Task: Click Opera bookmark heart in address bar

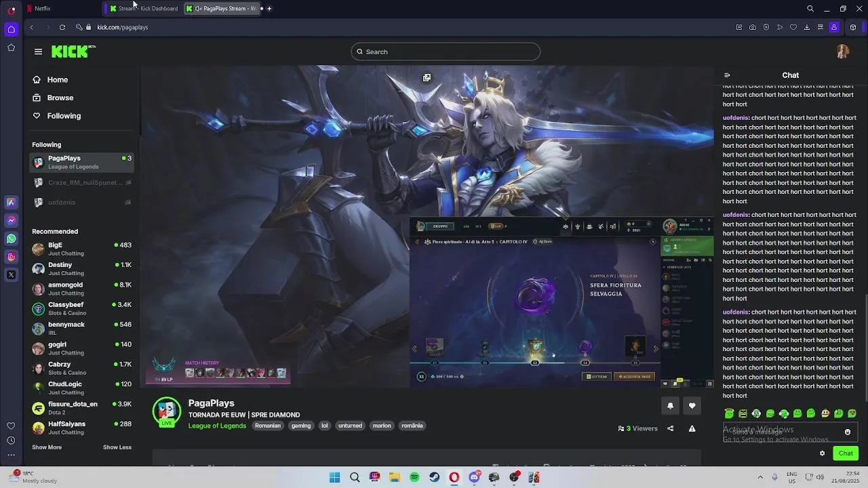Action: pos(793,27)
